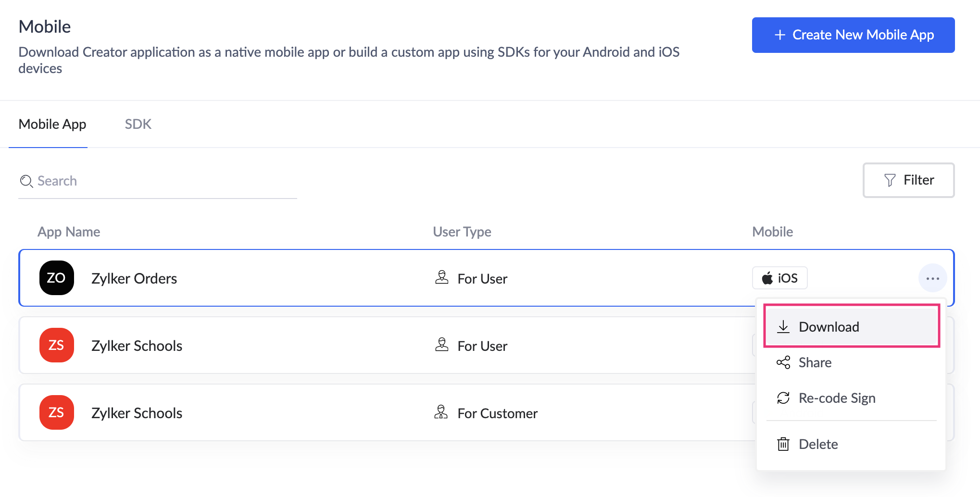Open the Filter options

tap(908, 180)
